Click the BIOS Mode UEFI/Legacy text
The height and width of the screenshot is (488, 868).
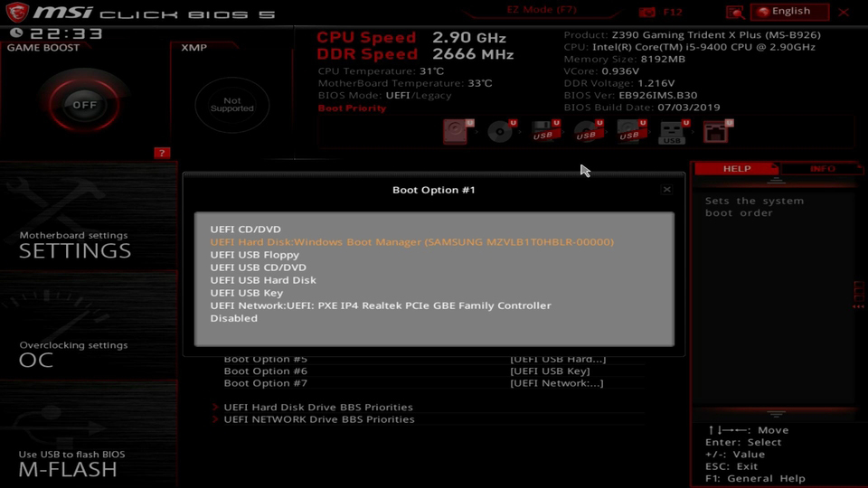click(x=385, y=95)
